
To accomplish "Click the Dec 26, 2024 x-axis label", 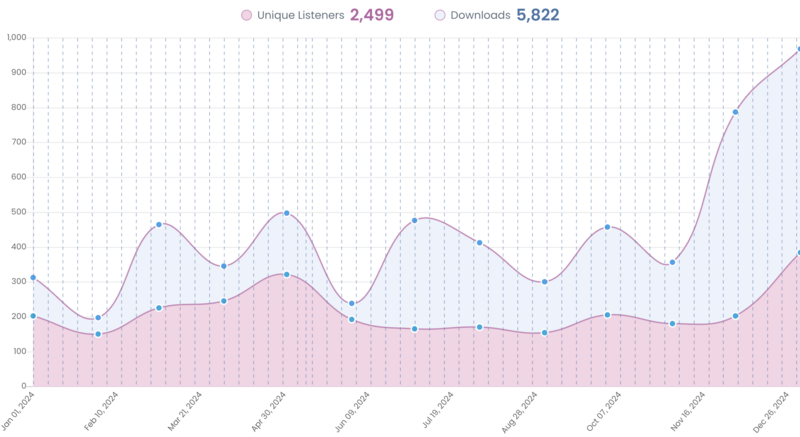I will click(780, 411).
